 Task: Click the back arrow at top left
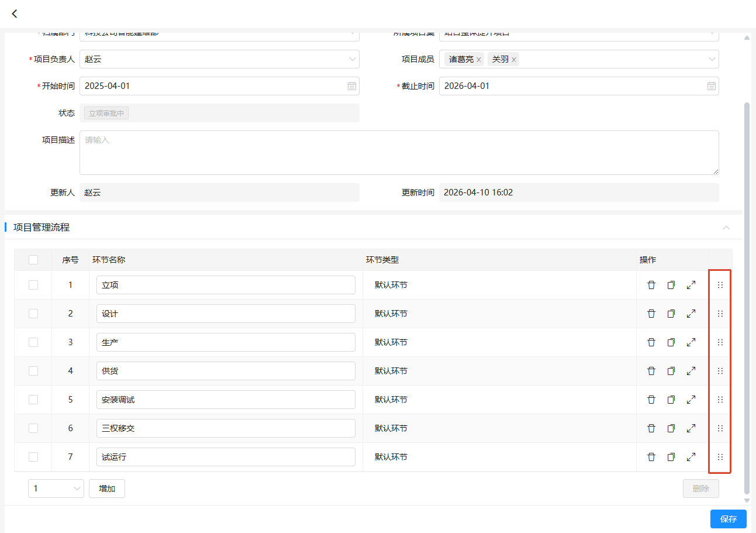pyautogui.click(x=15, y=13)
